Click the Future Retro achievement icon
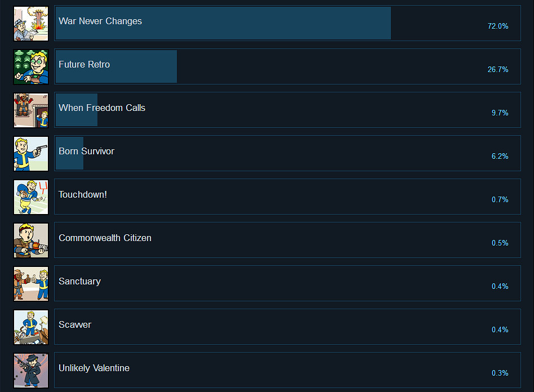The width and height of the screenshot is (534, 392). point(31,67)
